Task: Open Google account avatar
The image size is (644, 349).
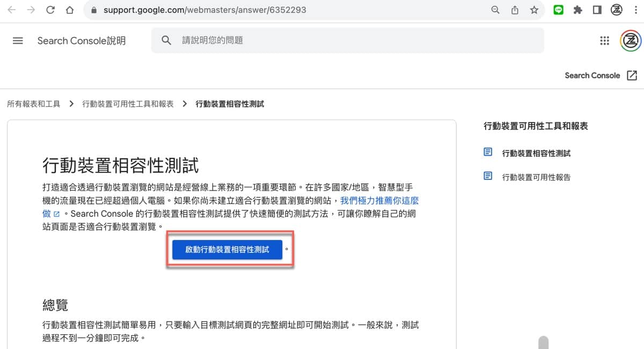Action: point(631,41)
